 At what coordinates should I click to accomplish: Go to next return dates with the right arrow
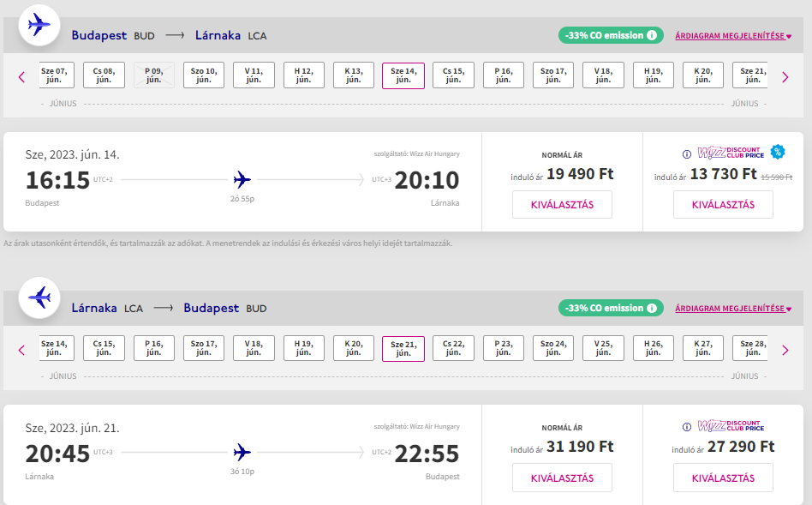tap(785, 350)
